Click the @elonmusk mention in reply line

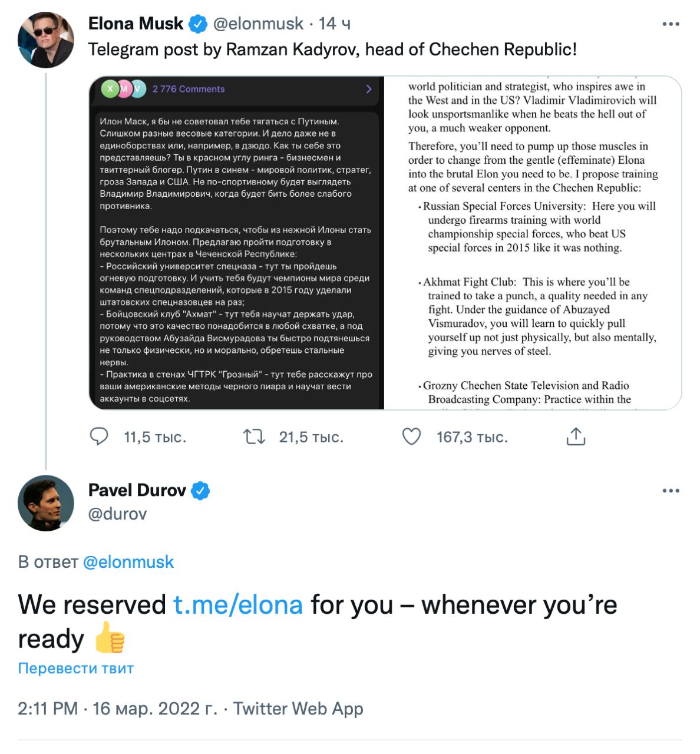pyautogui.click(x=128, y=562)
